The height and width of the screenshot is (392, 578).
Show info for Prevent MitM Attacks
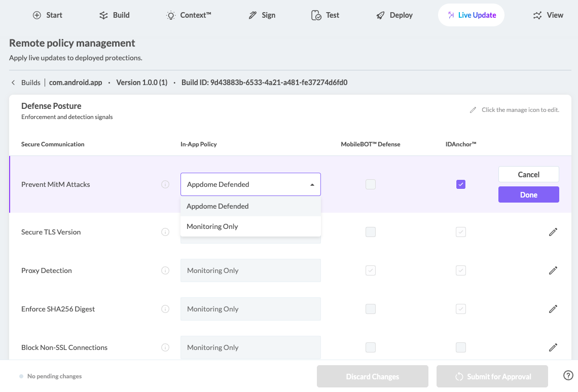(x=165, y=184)
